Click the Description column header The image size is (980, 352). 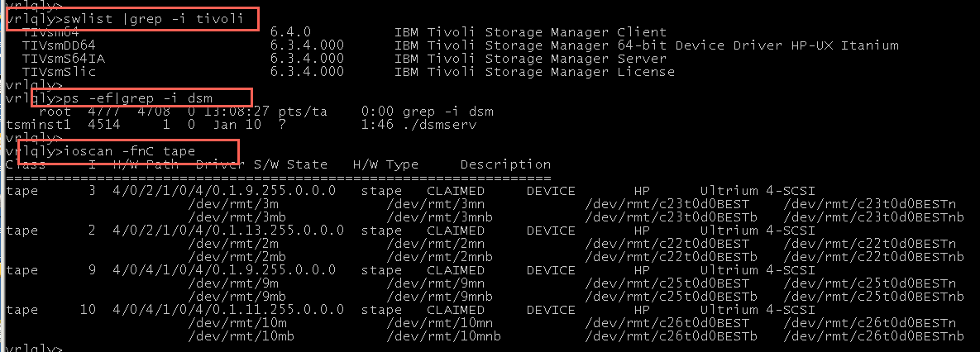[505, 164]
